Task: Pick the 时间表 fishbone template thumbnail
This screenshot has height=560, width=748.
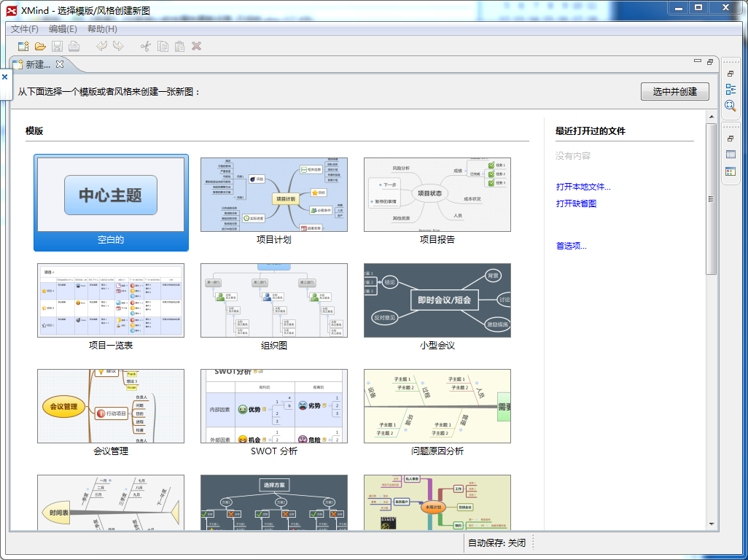Action: tap(111, 502)
